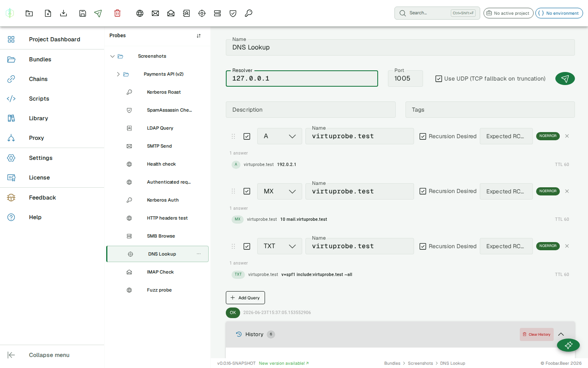Click the server SMB toolbar icon
The width and height of the screenshot is (588, 368).
click(217, 13)
